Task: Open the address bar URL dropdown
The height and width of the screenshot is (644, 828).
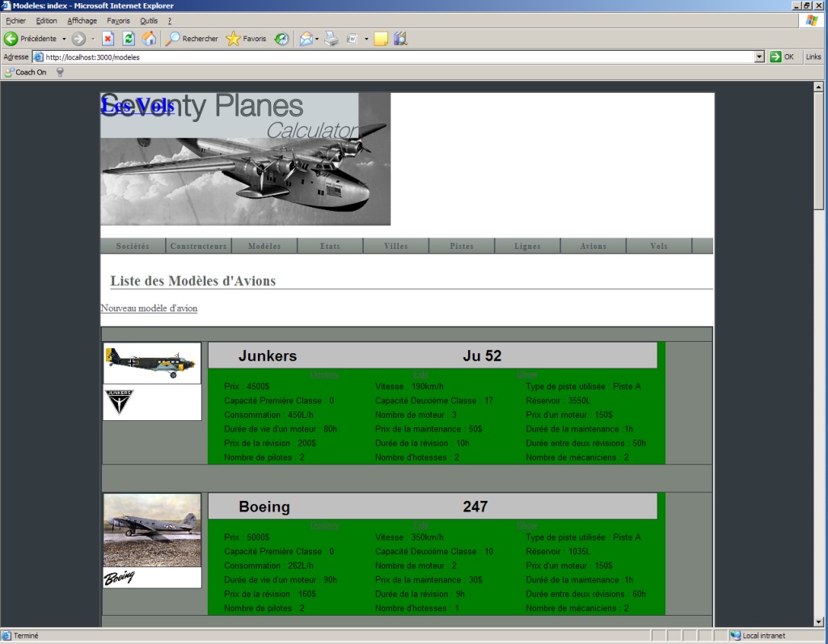Action: coord(759,57)
